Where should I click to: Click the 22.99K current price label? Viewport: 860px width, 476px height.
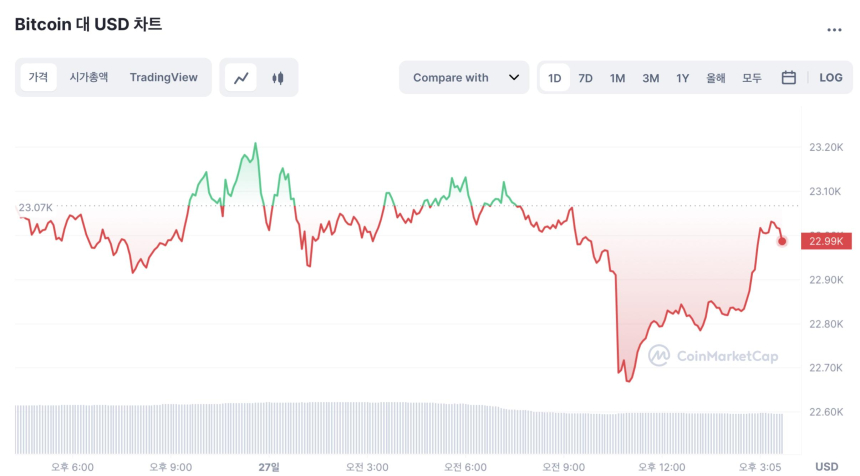(826, 241)
